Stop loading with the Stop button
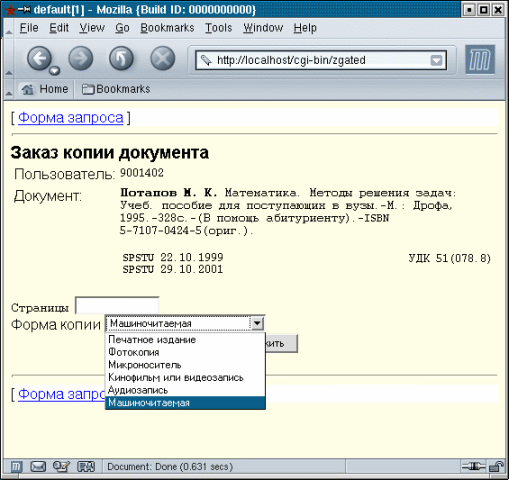 point(162,58)
